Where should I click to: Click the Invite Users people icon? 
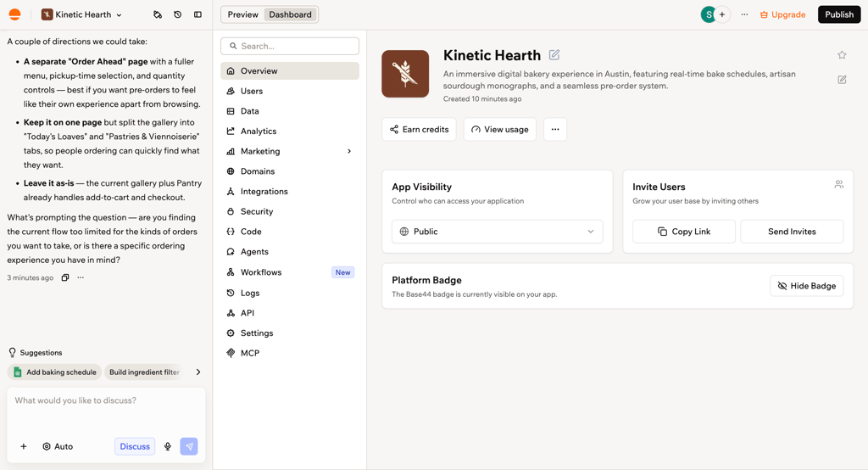point(839,185)
